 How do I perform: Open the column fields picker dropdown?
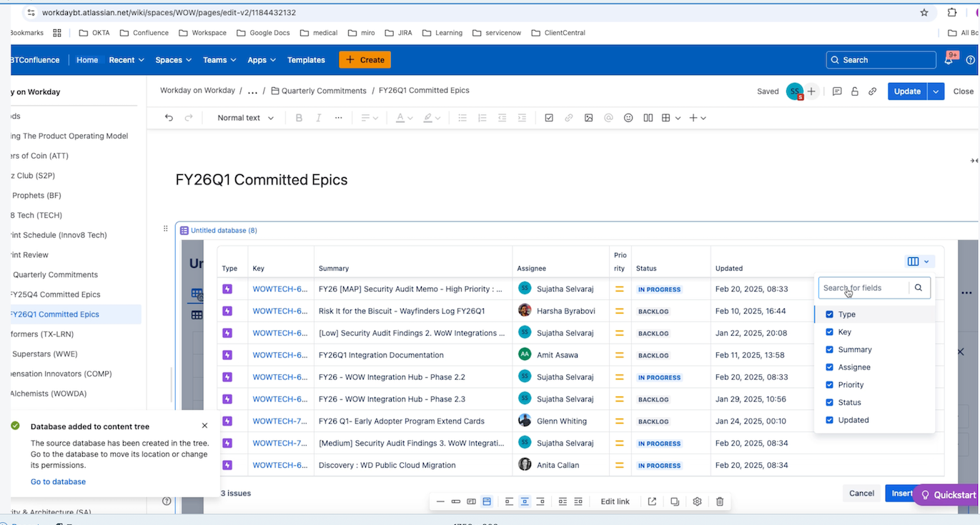point(919,261)
